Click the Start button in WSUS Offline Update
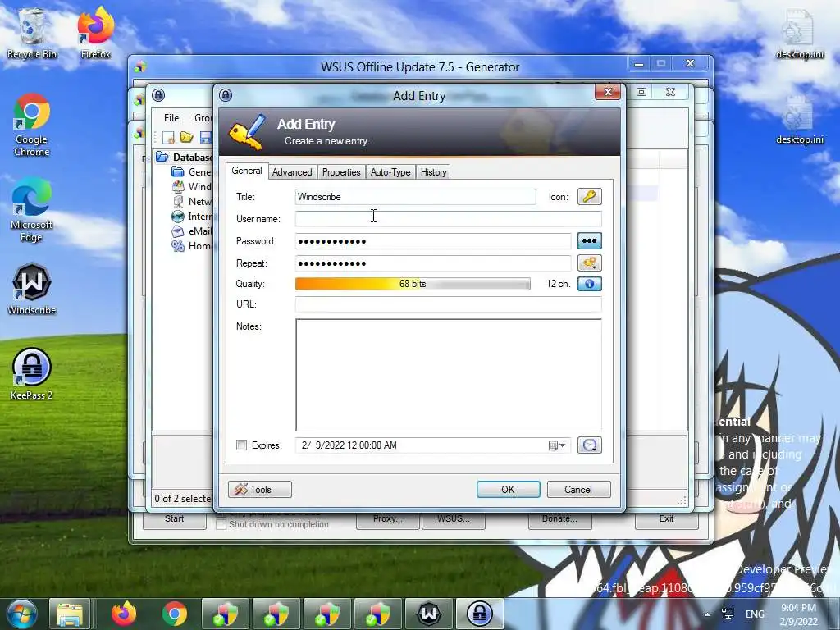The width and height of the screenshot is (840, 630). (175, 519)
